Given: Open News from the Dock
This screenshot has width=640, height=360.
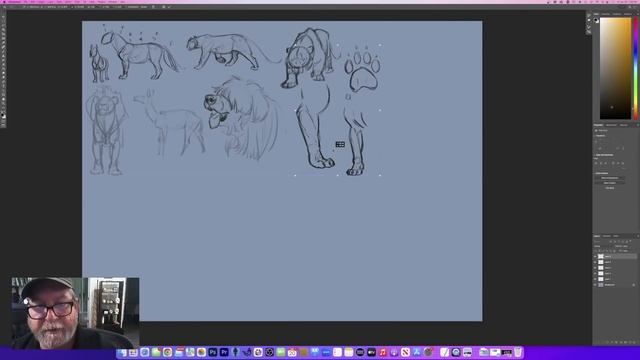Looking at the screenshot, I should tap(405, 352).
